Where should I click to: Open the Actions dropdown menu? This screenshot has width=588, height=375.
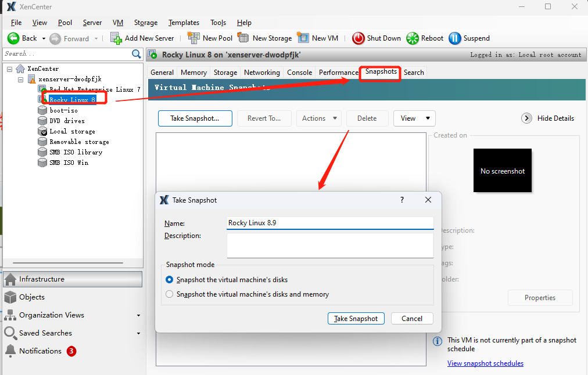coord(318,118)
